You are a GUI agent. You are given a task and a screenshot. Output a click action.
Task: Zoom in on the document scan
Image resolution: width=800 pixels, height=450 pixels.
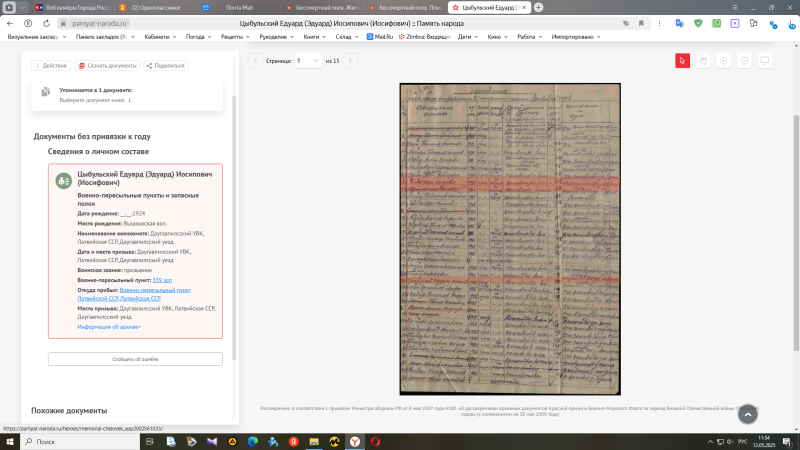point(724,61)
